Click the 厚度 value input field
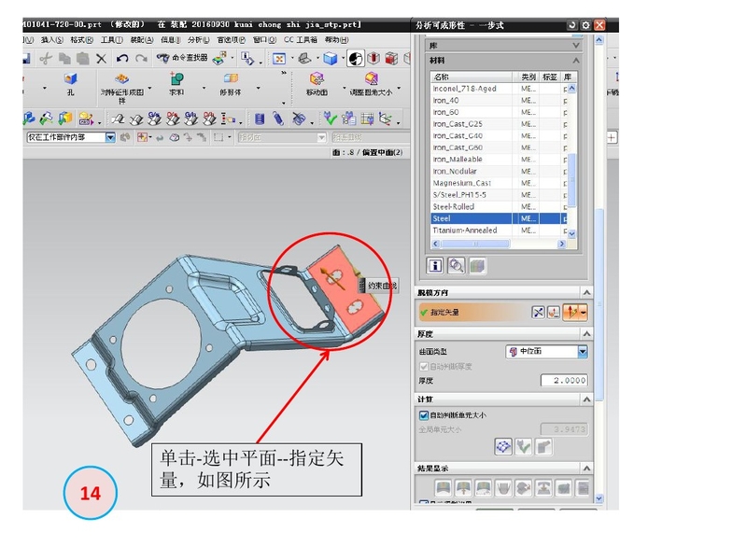Viewport: 747px width, 560px height. 564,380
